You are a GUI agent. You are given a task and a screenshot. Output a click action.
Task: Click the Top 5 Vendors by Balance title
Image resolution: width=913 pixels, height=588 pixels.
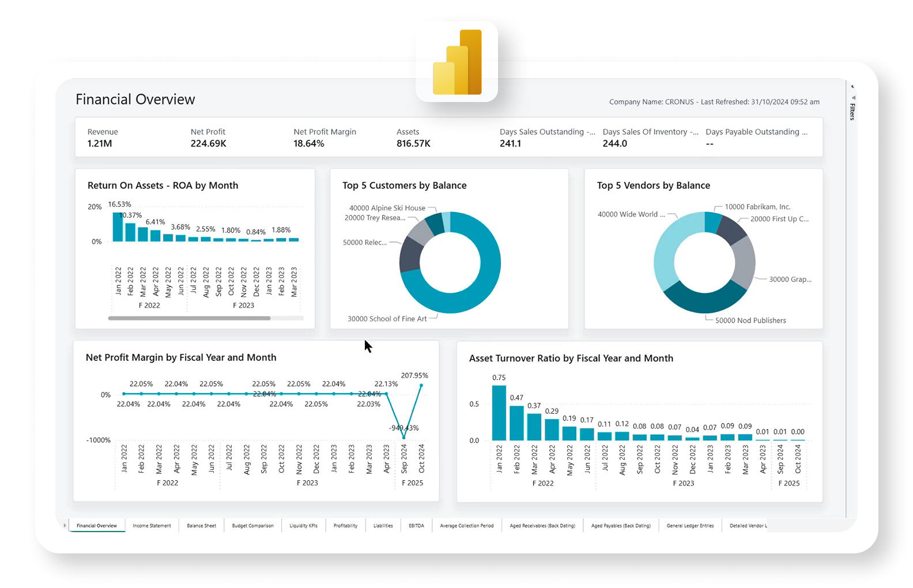pos(653,186)
